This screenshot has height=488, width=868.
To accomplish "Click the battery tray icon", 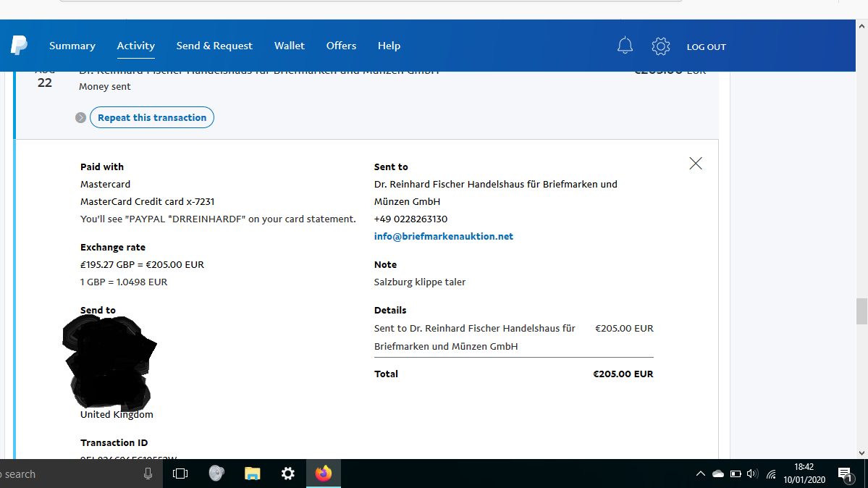I will click(x=736, y=474).
